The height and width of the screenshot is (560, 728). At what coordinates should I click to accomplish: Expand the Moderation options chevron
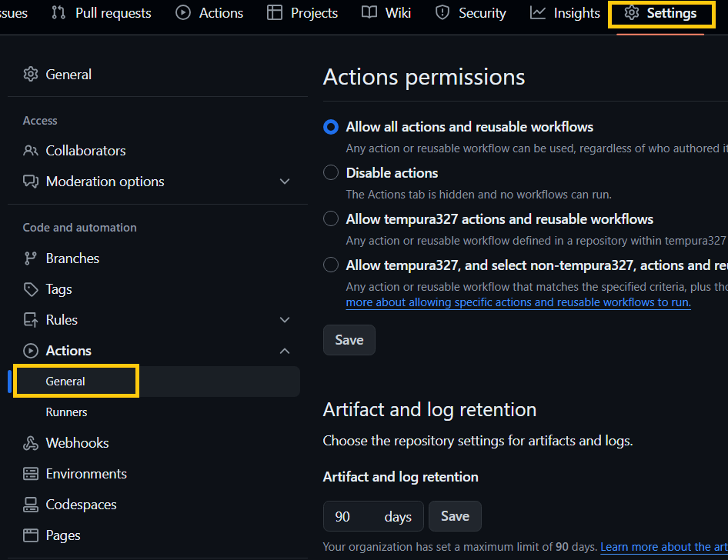pyautogui.click(x=285, y=182)
